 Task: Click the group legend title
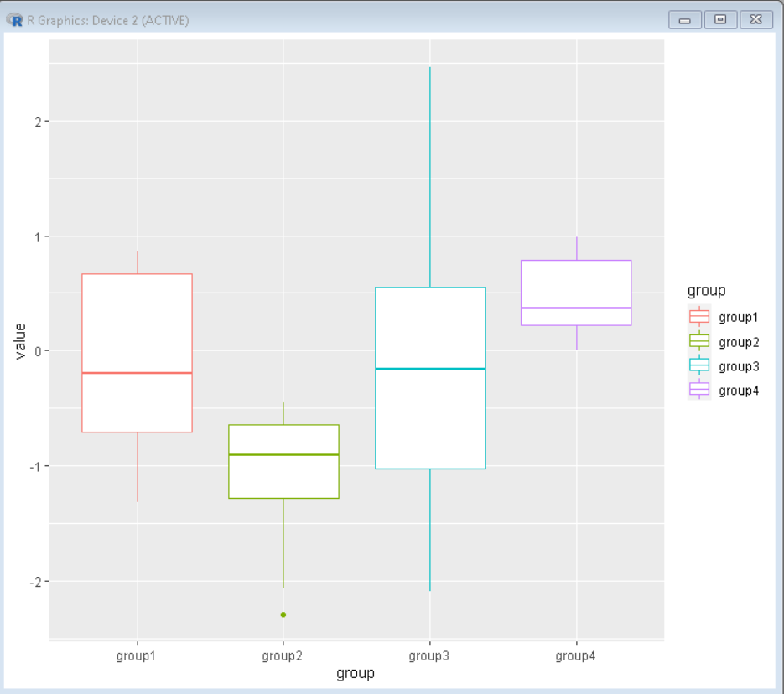pyautogui.click(x=706, y=291)
